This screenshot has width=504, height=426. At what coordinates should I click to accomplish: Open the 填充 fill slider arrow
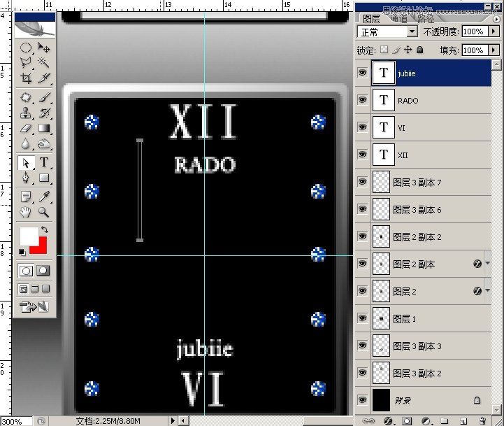click(x=494, y=50)
